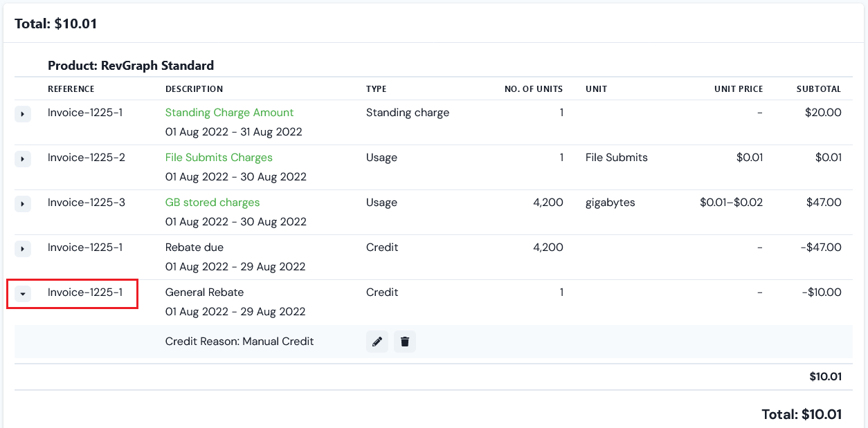This screenshot has width=868, height=428.
Task: Click the bottom Total: $10.01 amount
Action: coord(802,413)
